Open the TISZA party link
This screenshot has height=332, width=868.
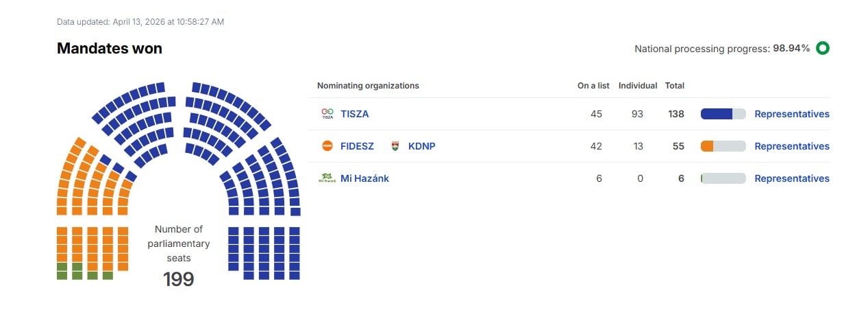click(354, 114)
